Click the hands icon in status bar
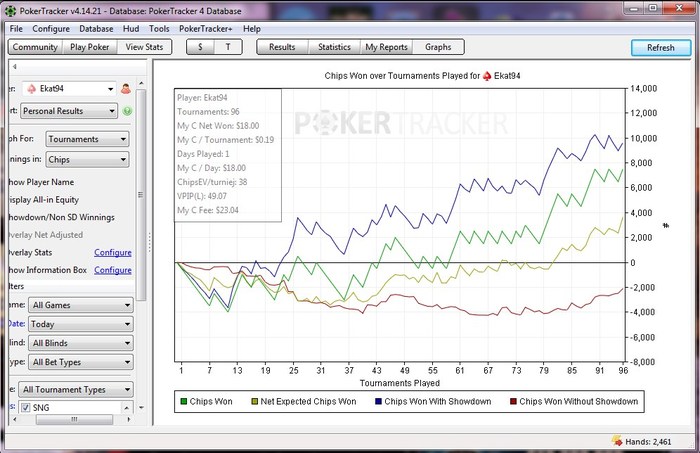Screen dimensions: 700x453 point(617,441)
